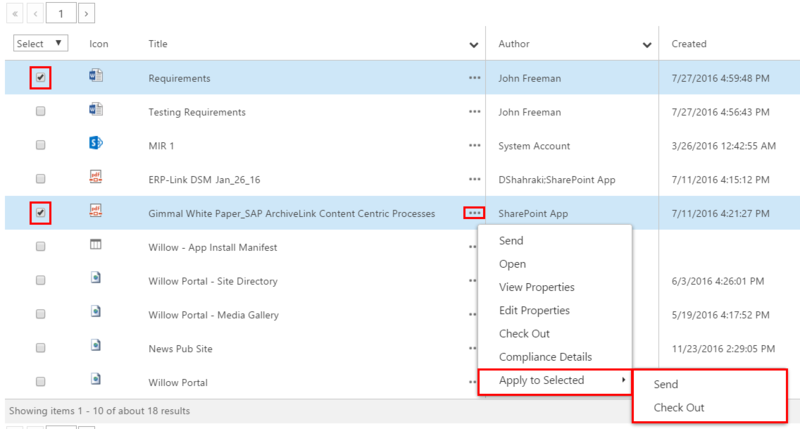Viewport: 800px width, 429px height.
Task: Click the page icon for News Pub Site
Action: [97, 347]
